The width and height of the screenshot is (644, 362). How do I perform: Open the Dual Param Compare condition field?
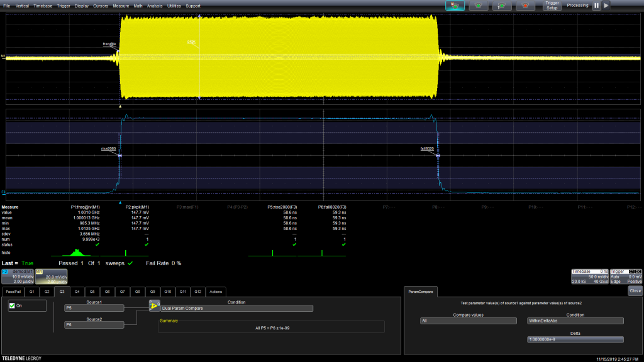pyautogui.click(x=236, y=308)
